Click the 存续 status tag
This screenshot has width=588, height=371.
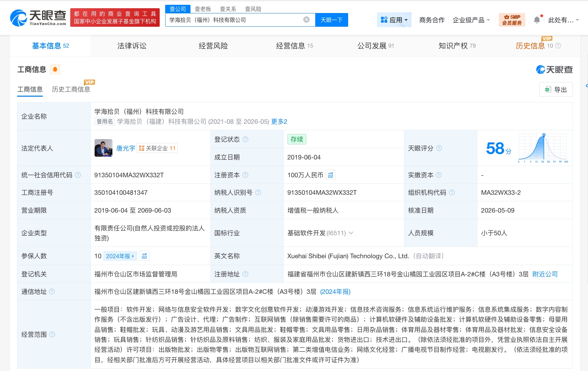point(297,139)
